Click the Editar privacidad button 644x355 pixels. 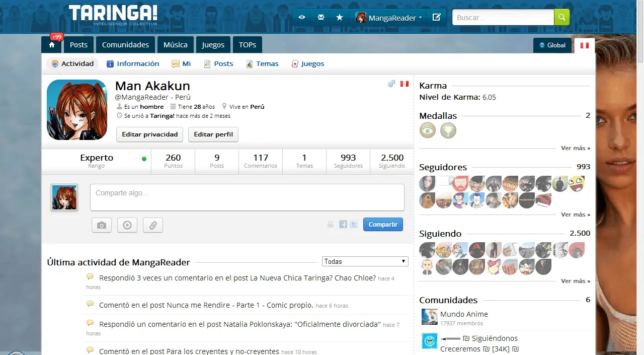(150, 134)
